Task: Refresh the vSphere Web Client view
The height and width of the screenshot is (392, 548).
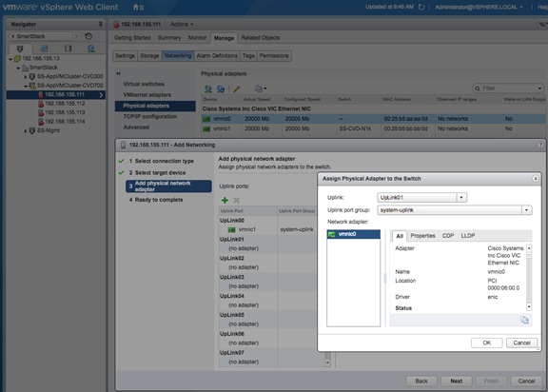Action: (421, 7)
